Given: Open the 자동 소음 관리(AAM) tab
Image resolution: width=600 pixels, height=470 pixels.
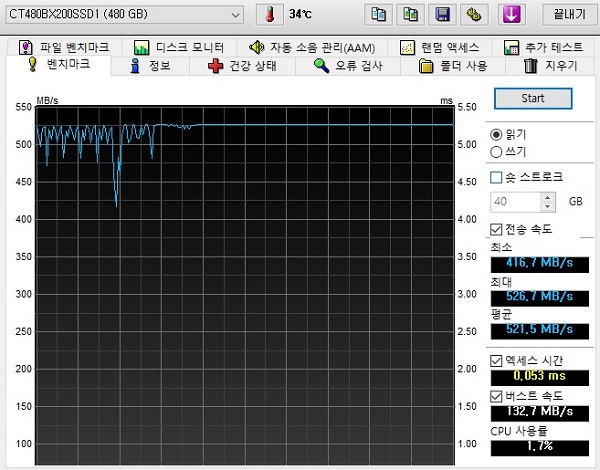Looking at the screenshot, I should coord(312,47).
